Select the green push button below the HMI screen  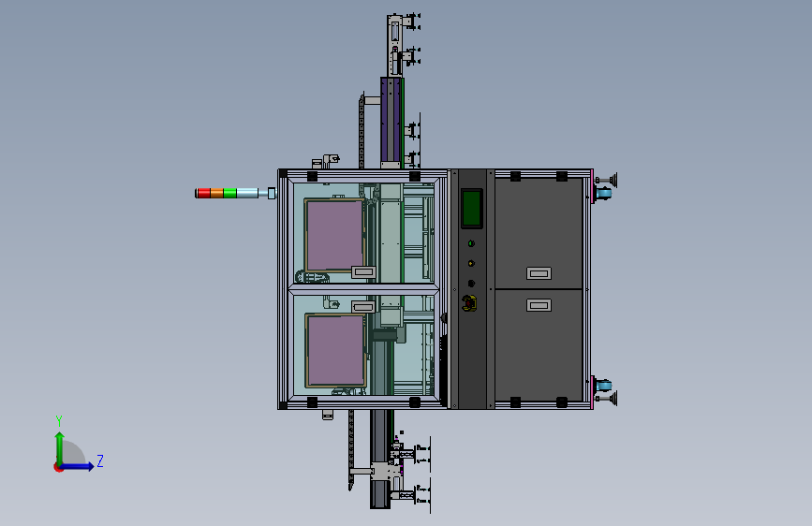click(471, 242)
